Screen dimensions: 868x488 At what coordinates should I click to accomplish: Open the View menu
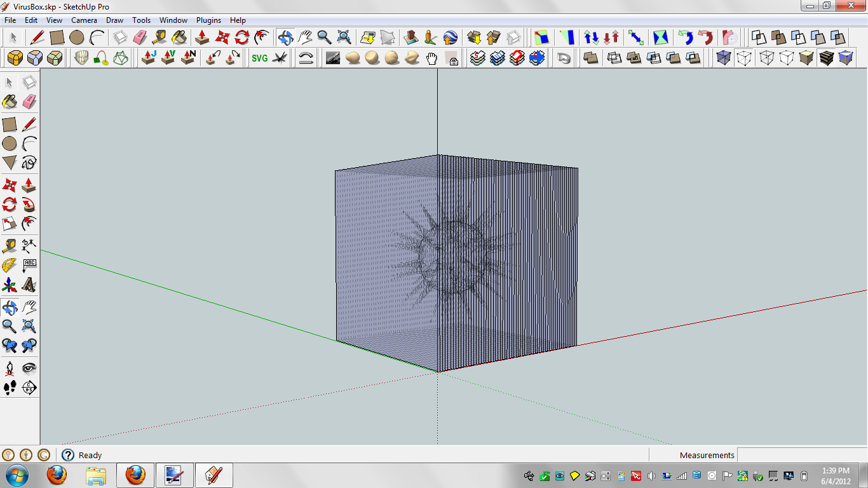pos(54,20)
